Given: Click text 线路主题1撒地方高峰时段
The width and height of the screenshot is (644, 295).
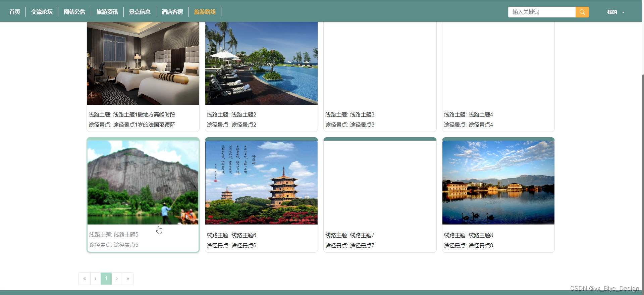Looking at the screenshot, I should [x=144, y=115].
